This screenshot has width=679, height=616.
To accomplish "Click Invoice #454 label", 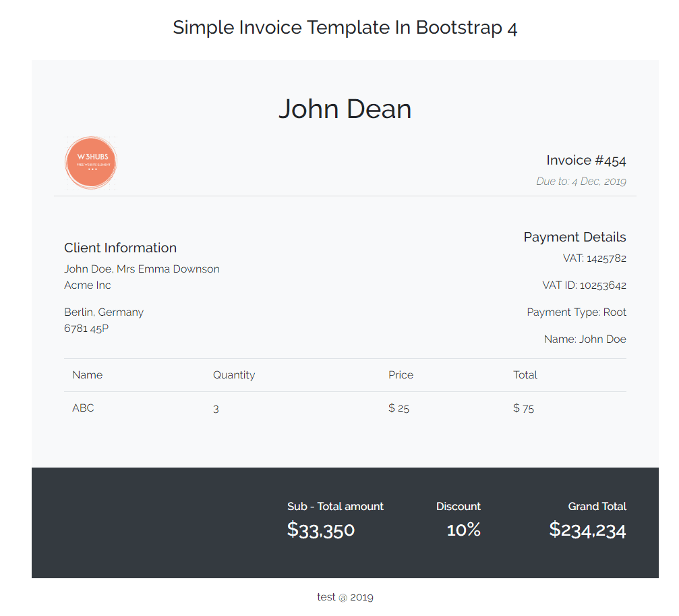I will 586,160.
